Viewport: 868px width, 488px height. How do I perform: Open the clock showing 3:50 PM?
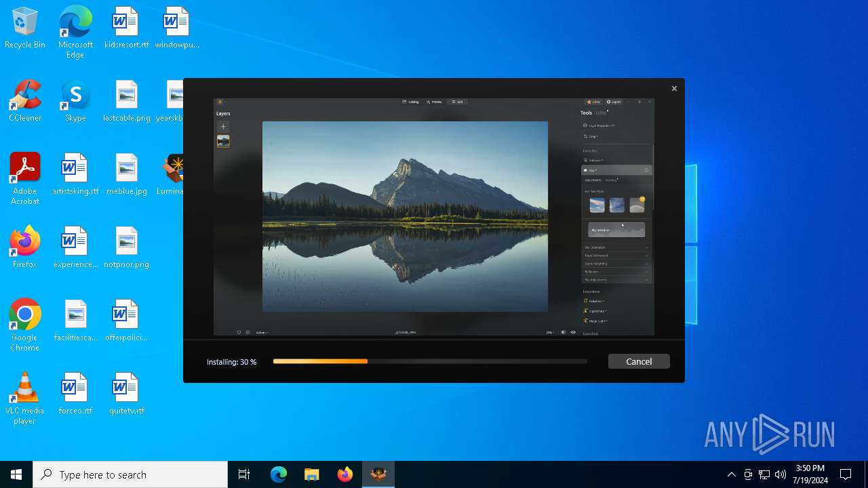tap(811, 474)
